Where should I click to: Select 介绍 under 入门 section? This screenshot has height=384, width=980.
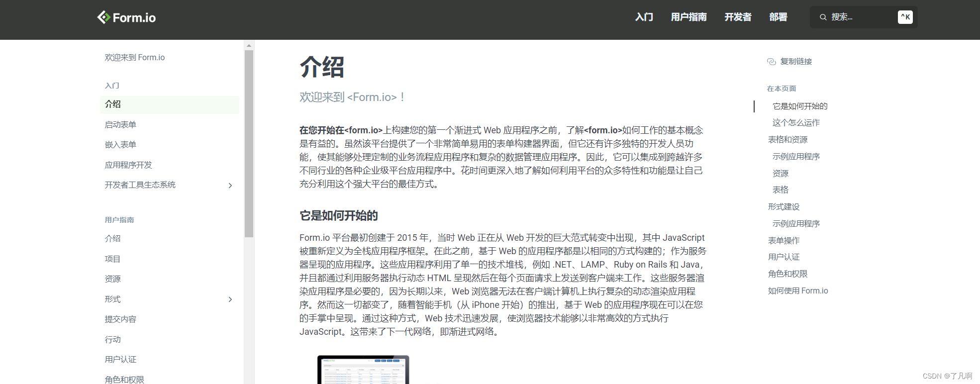170,104
